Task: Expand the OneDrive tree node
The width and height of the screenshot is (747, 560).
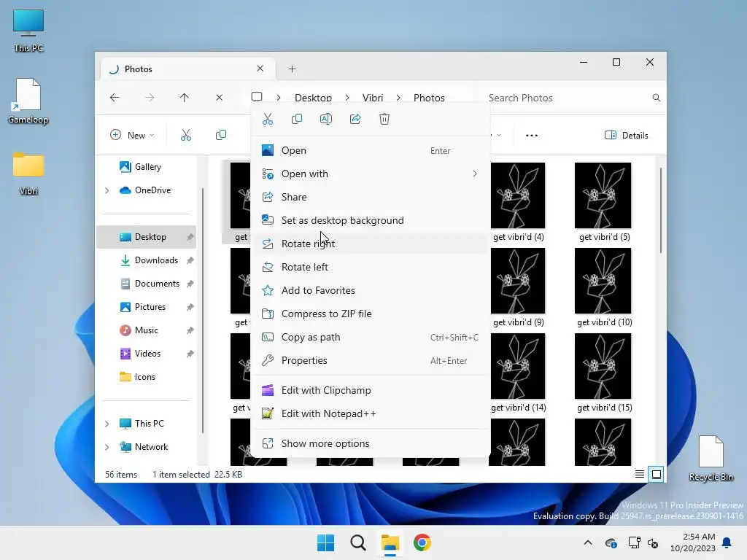Action: click(x=107, y=190)
